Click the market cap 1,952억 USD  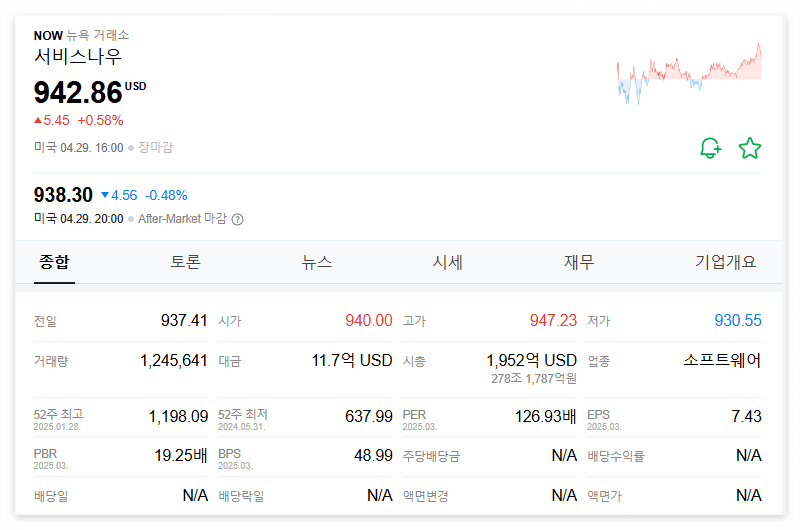click(531, 360)
